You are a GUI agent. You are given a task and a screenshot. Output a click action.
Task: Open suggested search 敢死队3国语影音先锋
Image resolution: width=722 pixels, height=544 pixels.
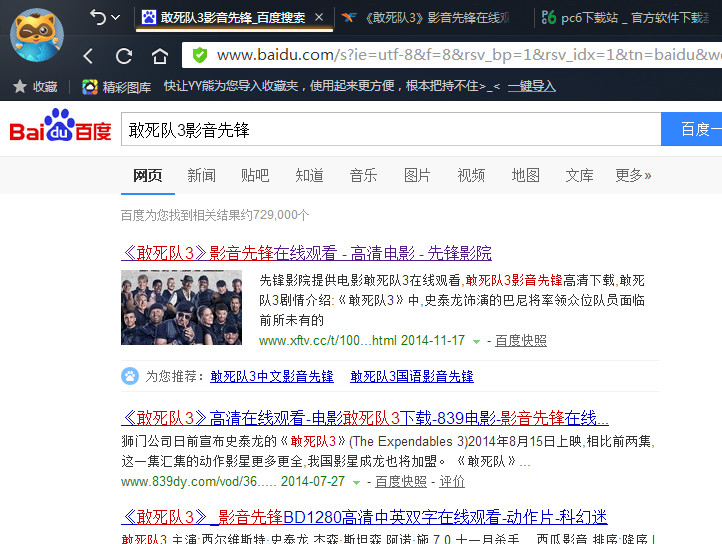(412, 376)
